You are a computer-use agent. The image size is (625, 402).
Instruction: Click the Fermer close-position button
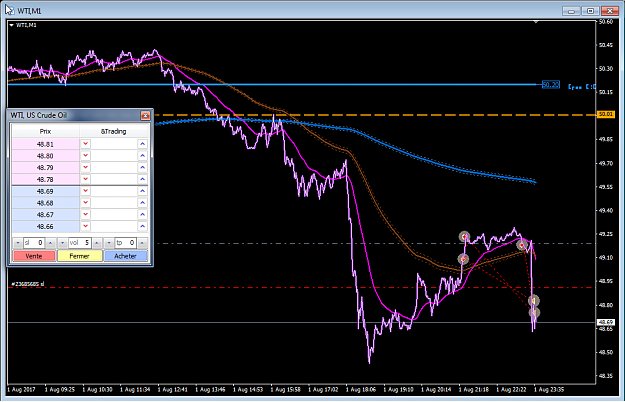(x=80, y=256)
